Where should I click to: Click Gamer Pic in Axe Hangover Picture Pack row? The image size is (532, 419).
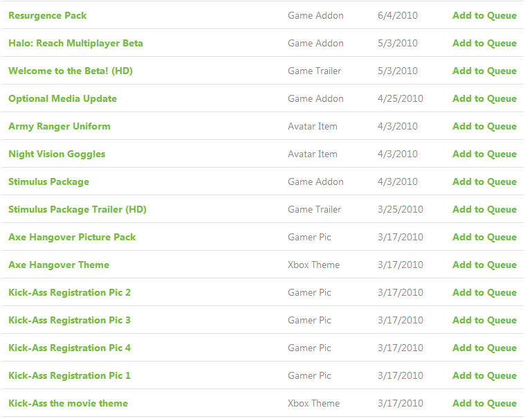[309, 237]
